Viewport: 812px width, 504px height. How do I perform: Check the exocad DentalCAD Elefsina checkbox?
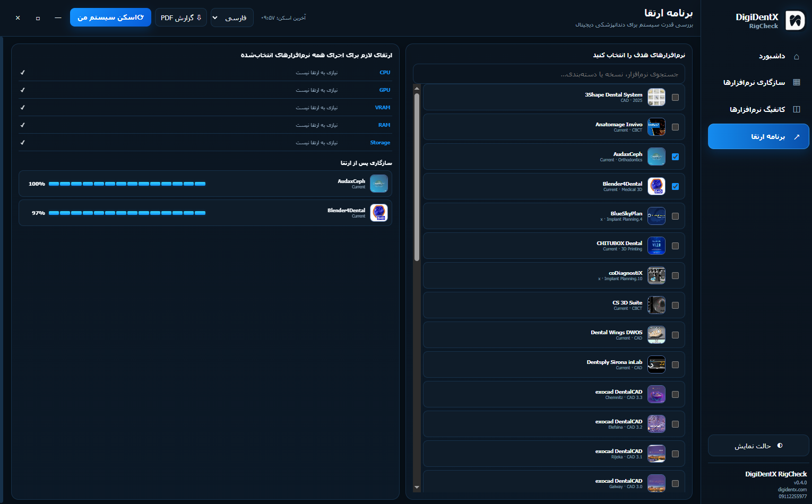[x=675, y=424]
